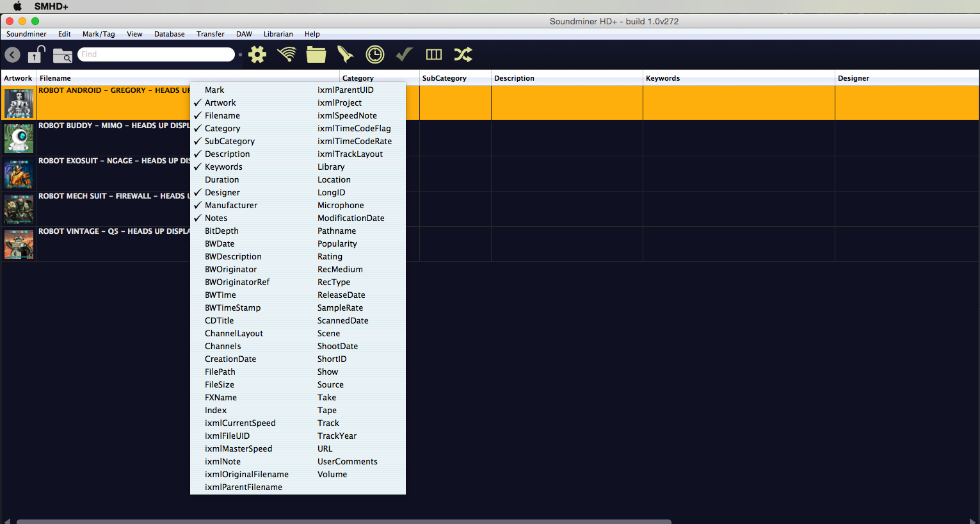
Task: Open preferences gear icon
Action: [x=257, y=54]
